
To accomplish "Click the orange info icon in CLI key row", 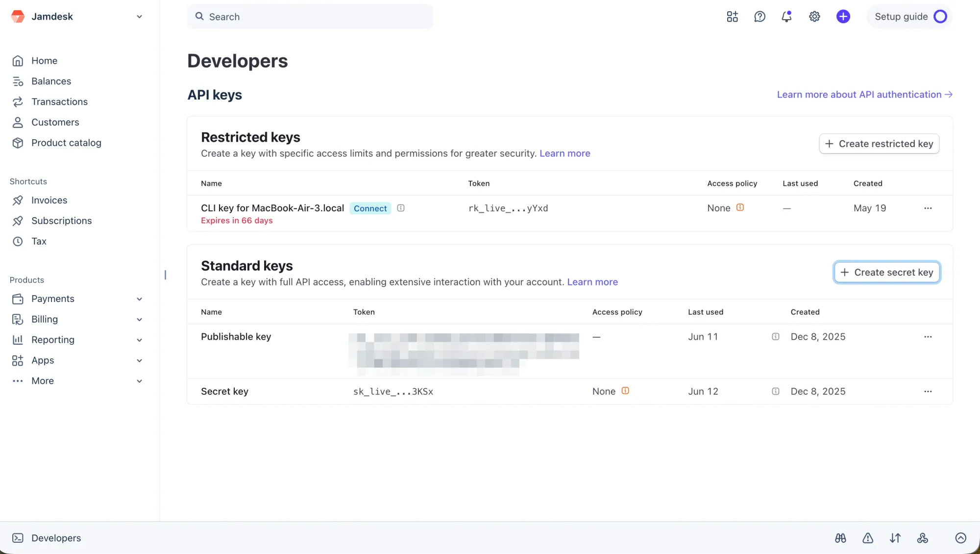I will (x=740, y=208).
